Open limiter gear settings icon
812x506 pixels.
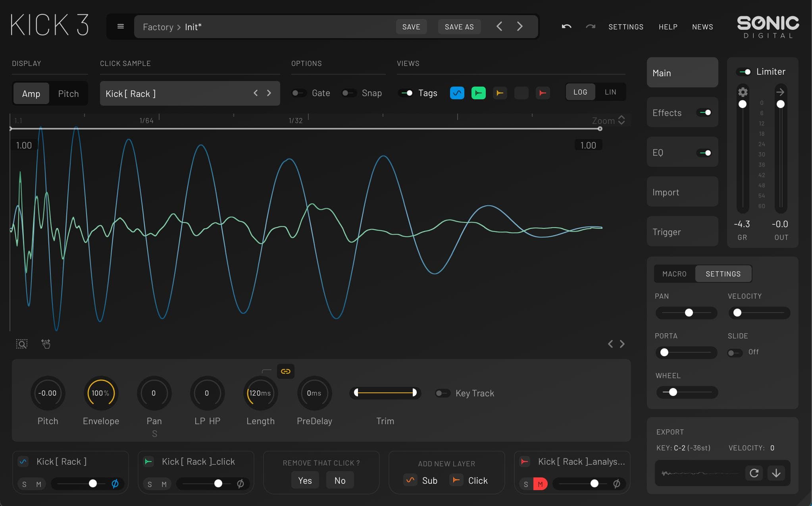tap(743, 92)
